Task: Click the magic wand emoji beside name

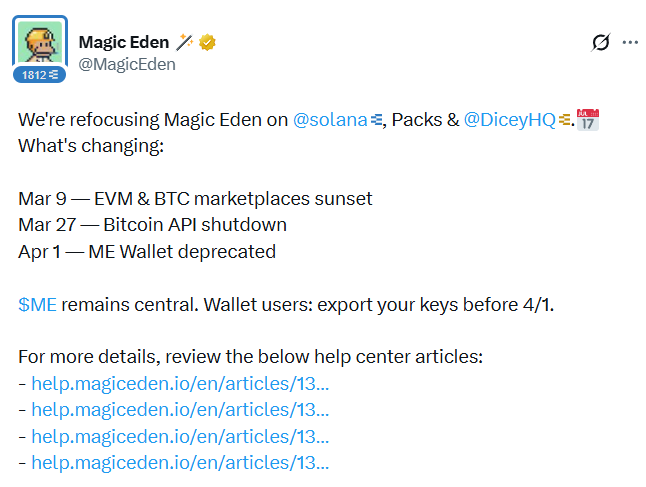Action: pos(185,42)
